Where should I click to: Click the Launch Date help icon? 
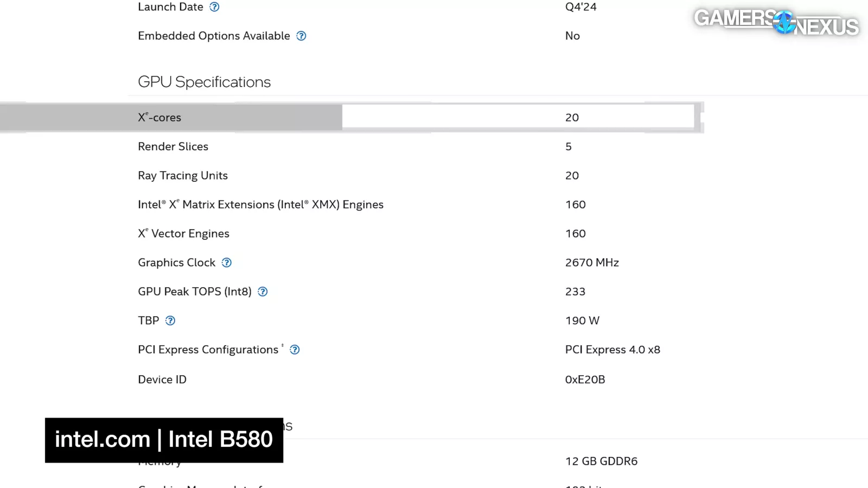tap(214, 7)
